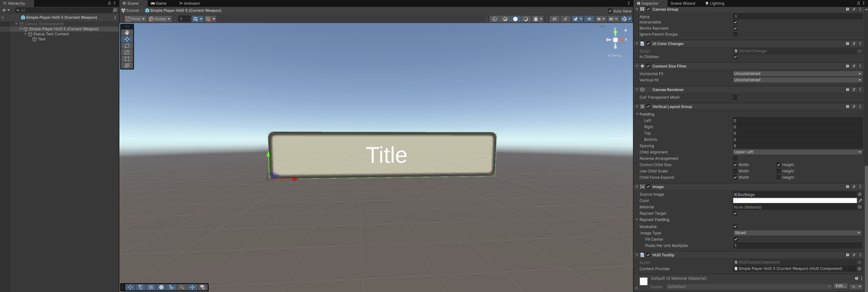
Task: Enable Use Child Scale Height checkbox
Action: pos(778,171)
